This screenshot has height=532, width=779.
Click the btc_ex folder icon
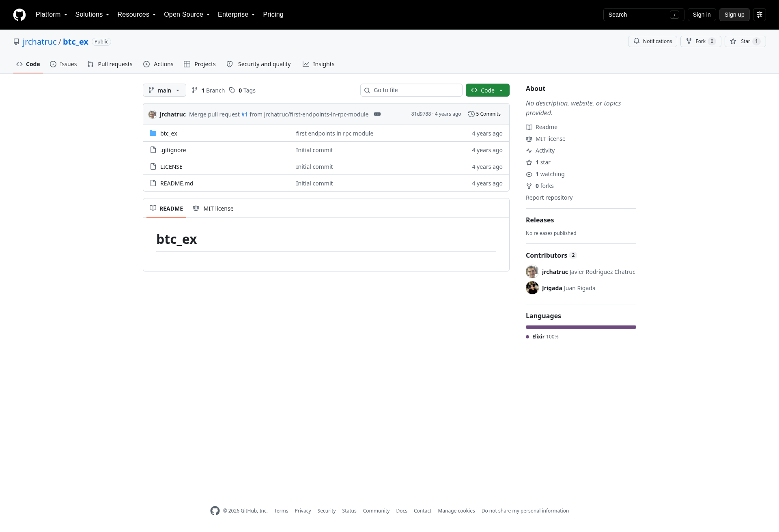pyautogui.click(x=153, y=133)
